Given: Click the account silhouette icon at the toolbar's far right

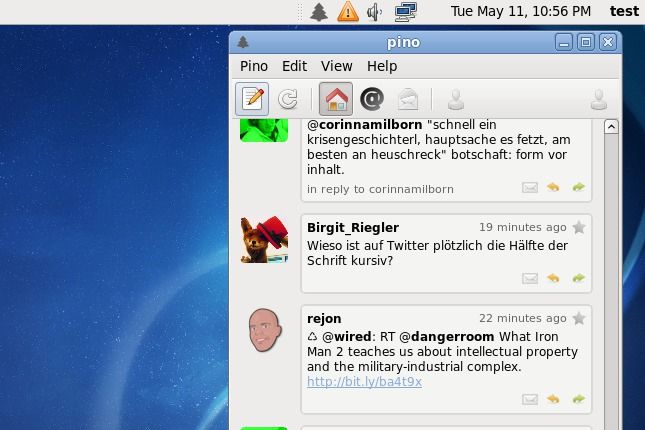Looking at the screenshot, I should point(599,100).
